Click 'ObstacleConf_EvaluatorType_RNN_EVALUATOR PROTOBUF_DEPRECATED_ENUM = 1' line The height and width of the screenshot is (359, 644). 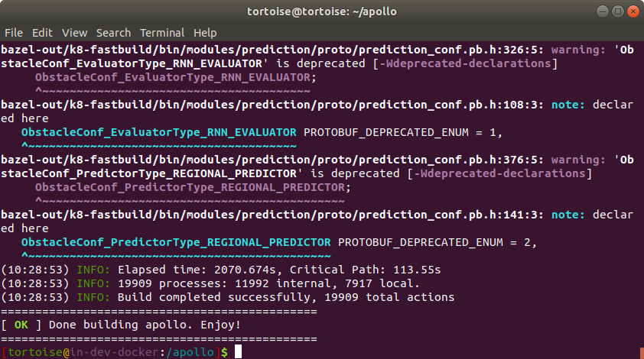pyautogui.click(x=262, y=132)
